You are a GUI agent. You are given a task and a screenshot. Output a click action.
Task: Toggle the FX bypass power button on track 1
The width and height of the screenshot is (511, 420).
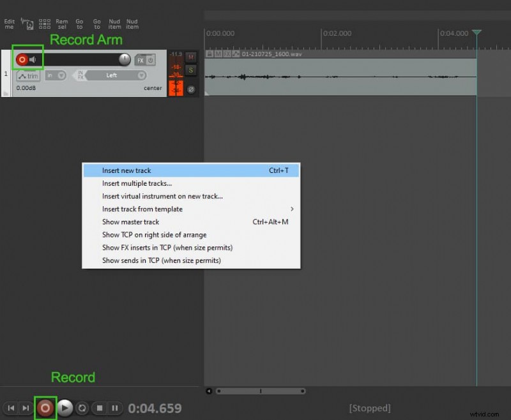149,59
